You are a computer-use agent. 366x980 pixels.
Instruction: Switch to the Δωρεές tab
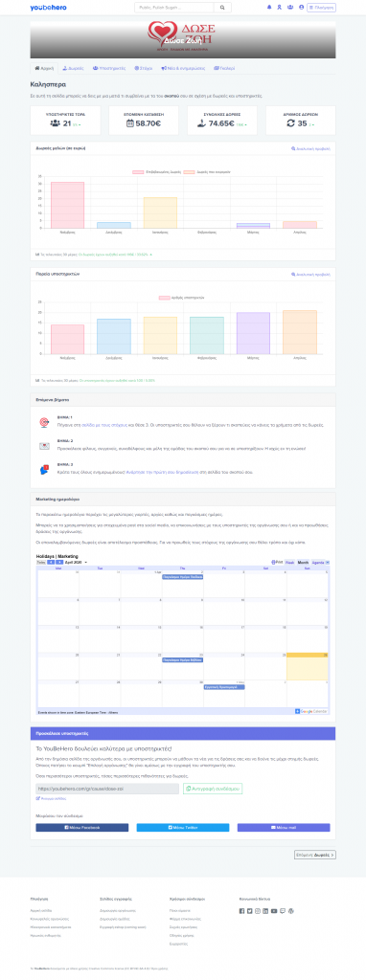(x=74, y=68)
